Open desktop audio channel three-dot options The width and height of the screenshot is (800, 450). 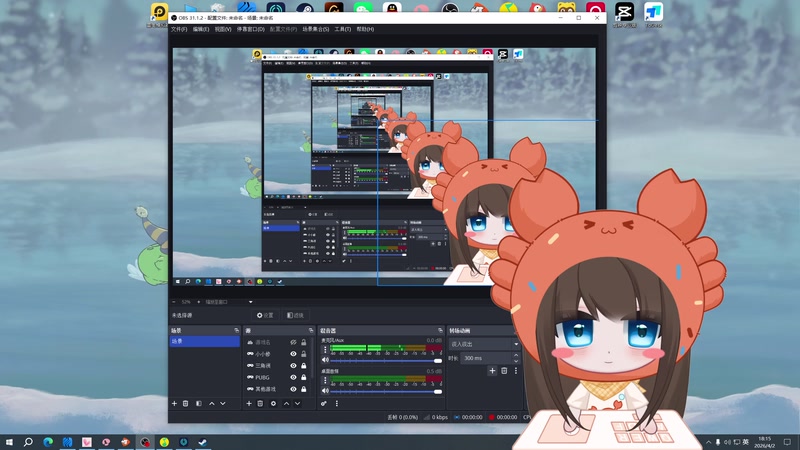325,381
